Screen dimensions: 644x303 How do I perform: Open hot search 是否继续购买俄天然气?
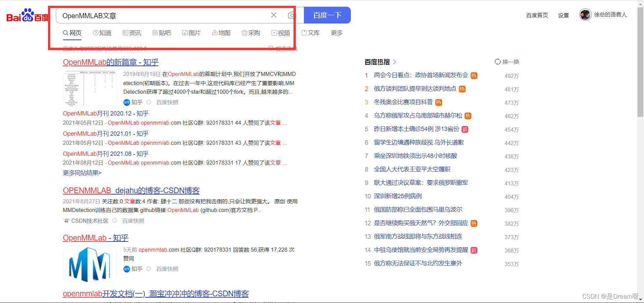pyautogui.click(x=421, y=223)
